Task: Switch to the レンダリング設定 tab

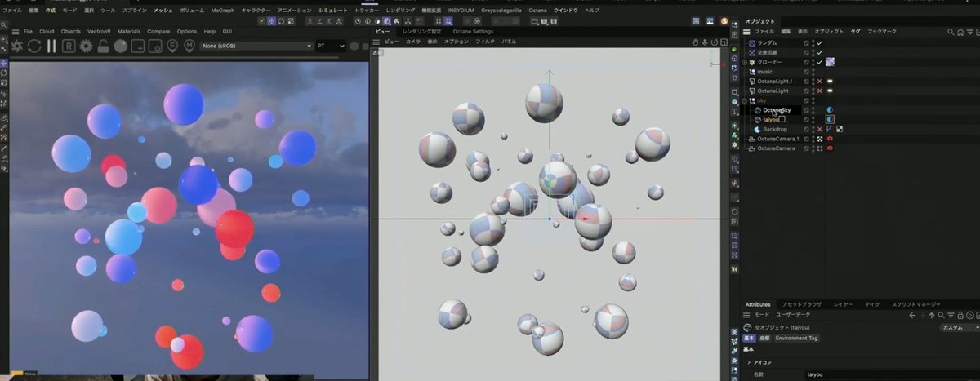Action: tap(421, 31)
